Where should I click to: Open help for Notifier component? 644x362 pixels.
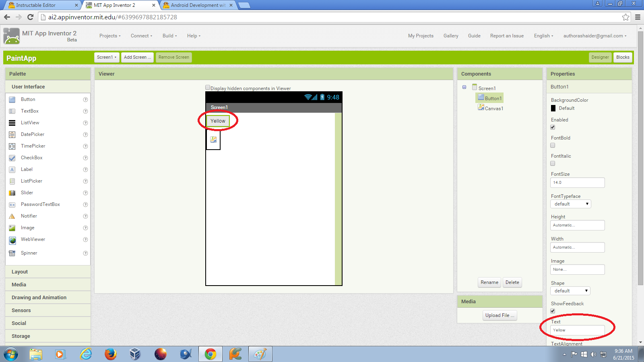[85, 216]
